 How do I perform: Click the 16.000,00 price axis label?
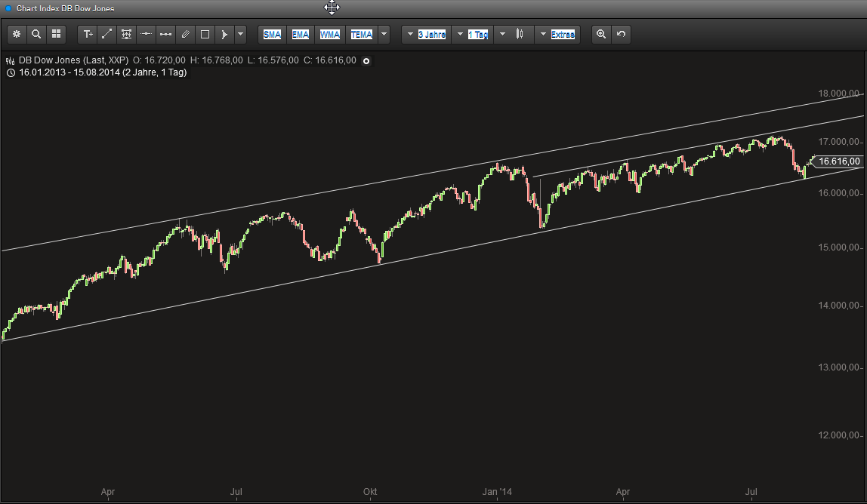[x=839, y=193]
